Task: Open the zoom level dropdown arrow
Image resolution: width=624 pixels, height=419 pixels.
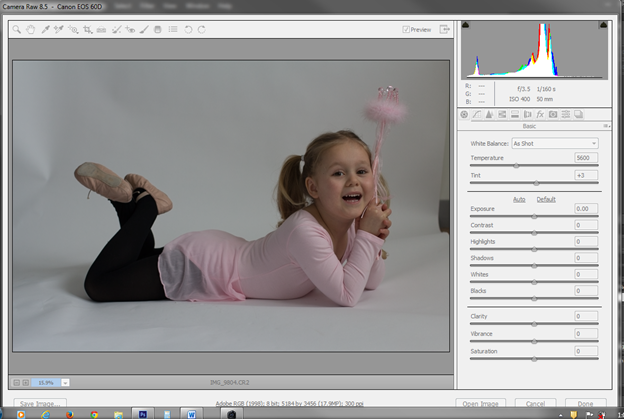Action: [x=65, y=382]
